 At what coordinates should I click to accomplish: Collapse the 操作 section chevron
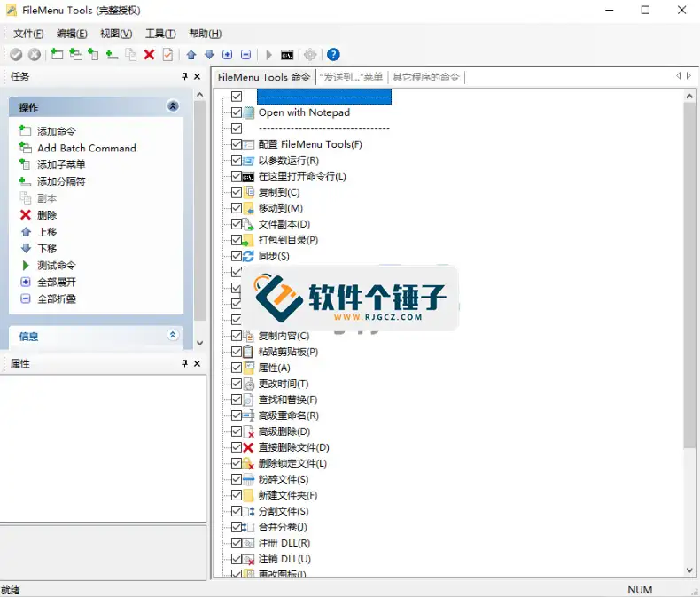pos(173,106)
